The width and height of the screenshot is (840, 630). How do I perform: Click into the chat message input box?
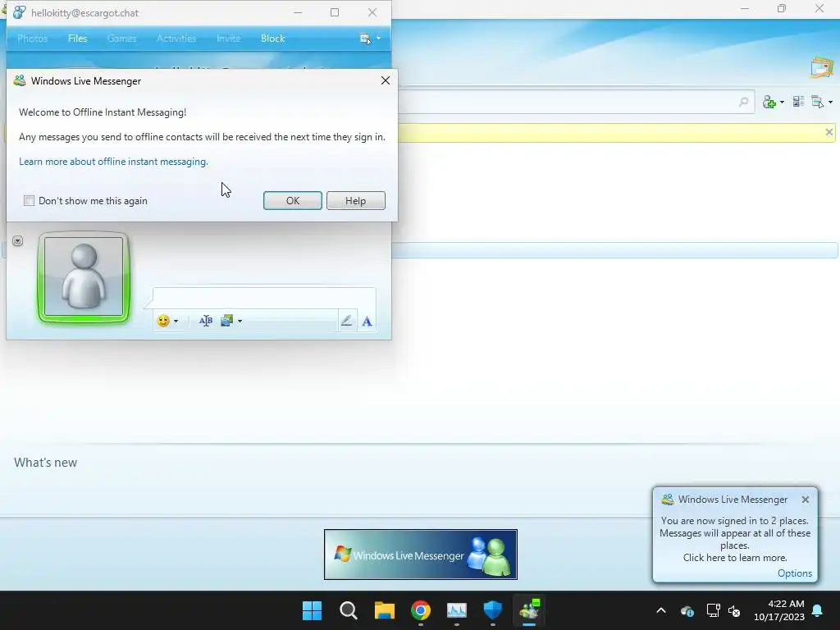coord(265,299)
